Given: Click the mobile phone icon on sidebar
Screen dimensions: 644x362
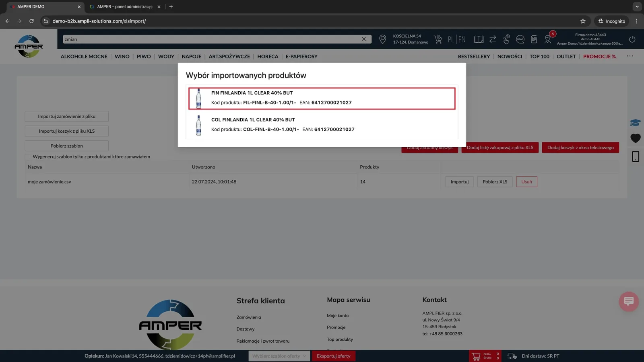Looking at the screenshot, I should [x=636, y=156].
